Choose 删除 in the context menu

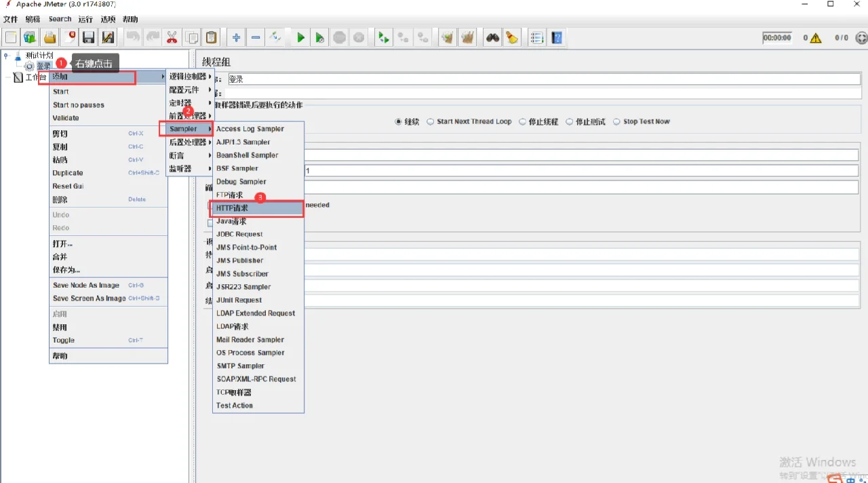[108, 199]
